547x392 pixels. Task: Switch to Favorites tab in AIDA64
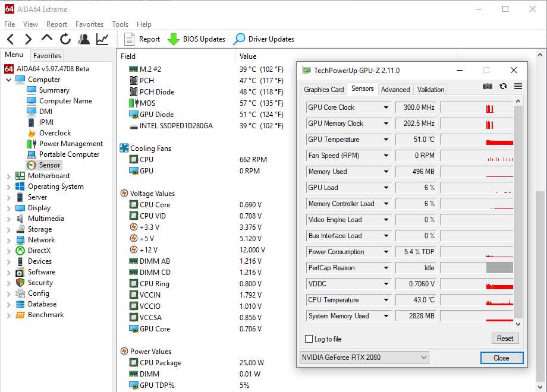pos(47,55)
